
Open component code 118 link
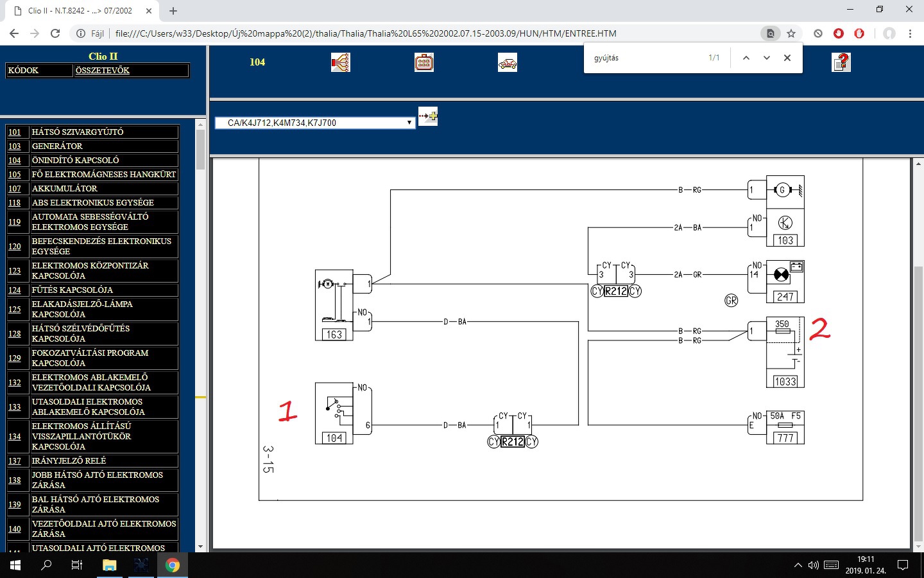tap(15, 203)
